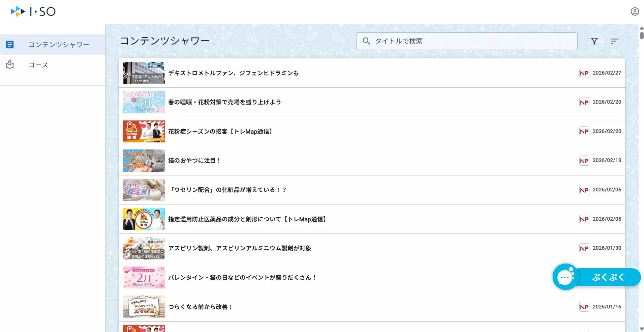Select the document icon beside コンテンツシャワー
Image resolution: width=644 pixels, height=332 pixels.
click(x=10, y=44)
